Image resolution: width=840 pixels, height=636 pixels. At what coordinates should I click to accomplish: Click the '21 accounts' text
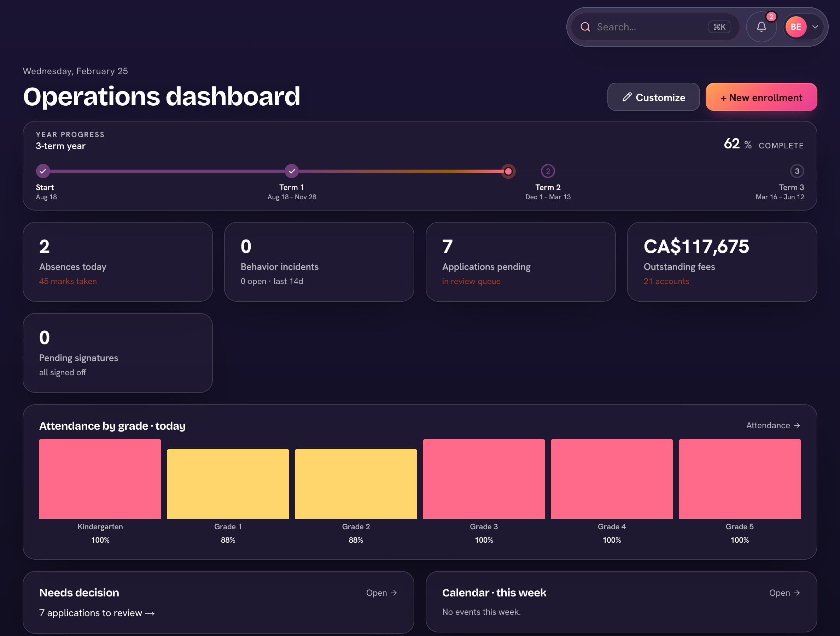[x=666, y=281]
